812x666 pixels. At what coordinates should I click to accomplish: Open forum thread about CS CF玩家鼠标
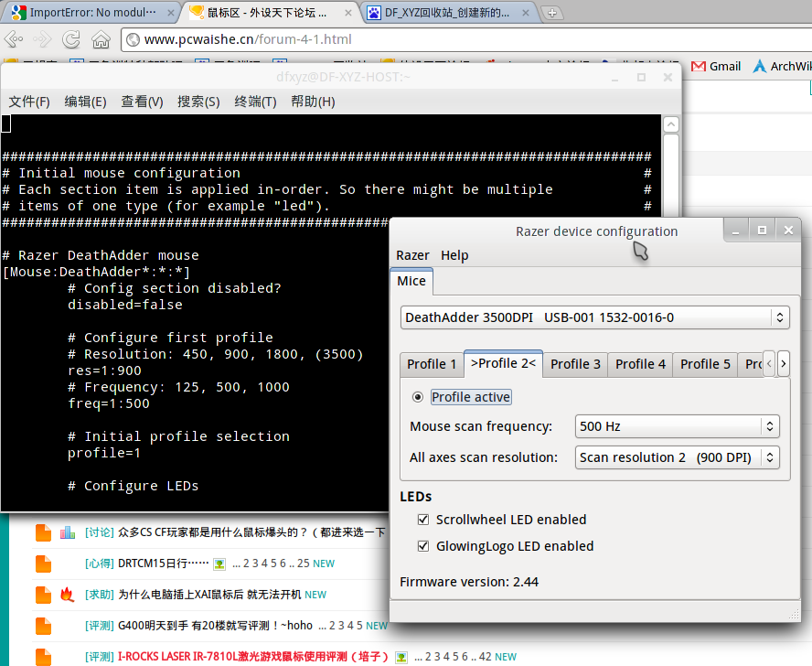(251, 532)
